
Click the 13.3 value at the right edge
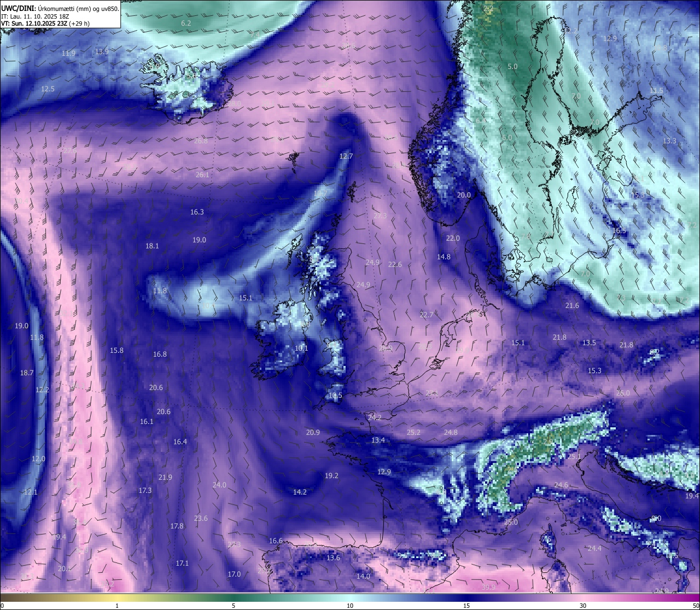[669, 141]
